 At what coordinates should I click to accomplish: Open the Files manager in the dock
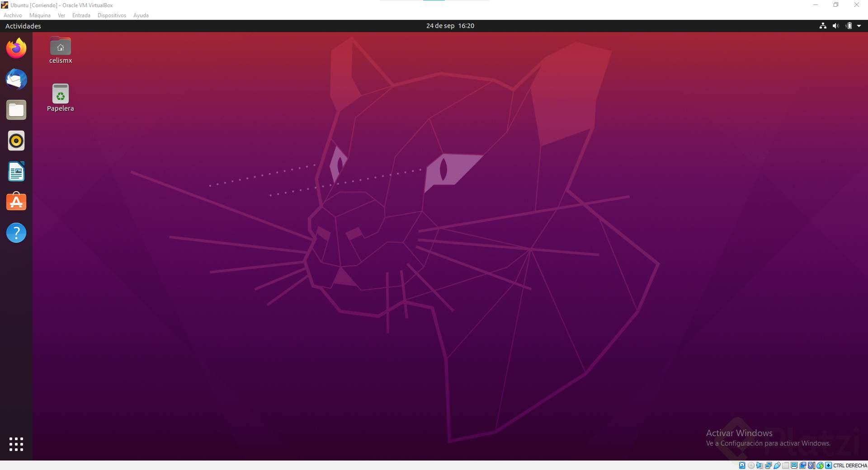pyautogui.click(x=16, y=110)
